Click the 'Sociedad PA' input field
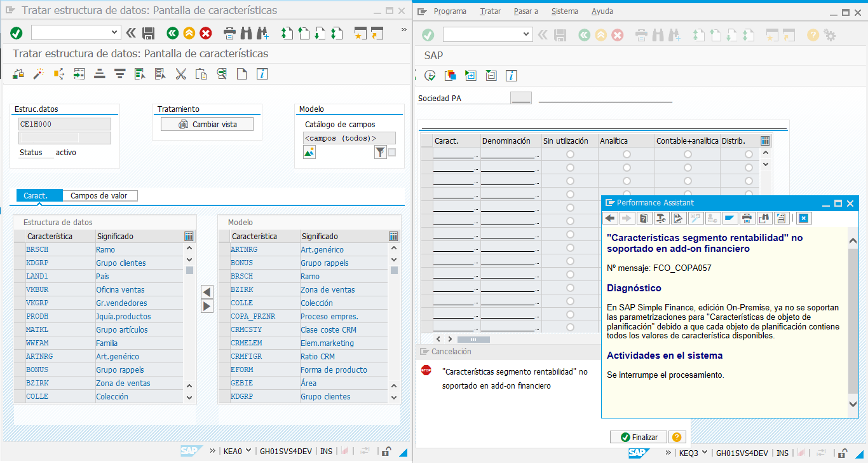The height and width of the screenshot is (463, 868). [521, 98]
